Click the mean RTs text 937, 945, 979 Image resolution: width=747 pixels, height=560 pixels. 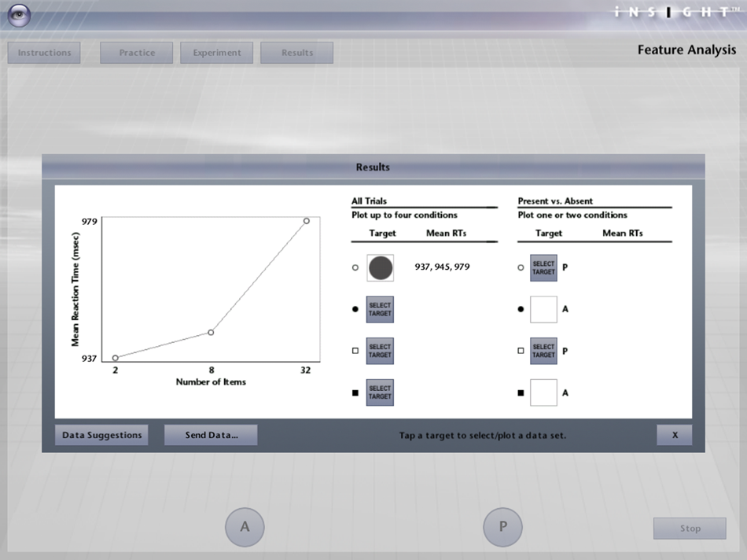point(442,267)
